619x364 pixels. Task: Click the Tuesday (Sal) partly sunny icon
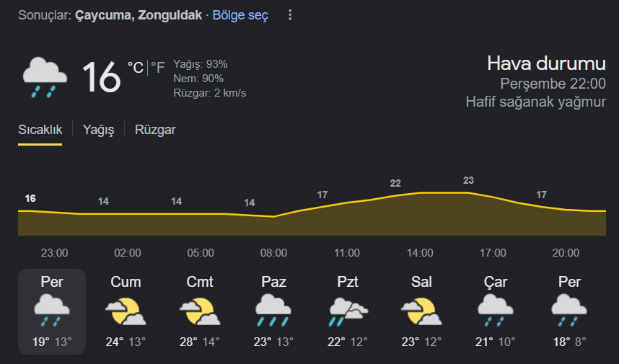tap(421, 311)
